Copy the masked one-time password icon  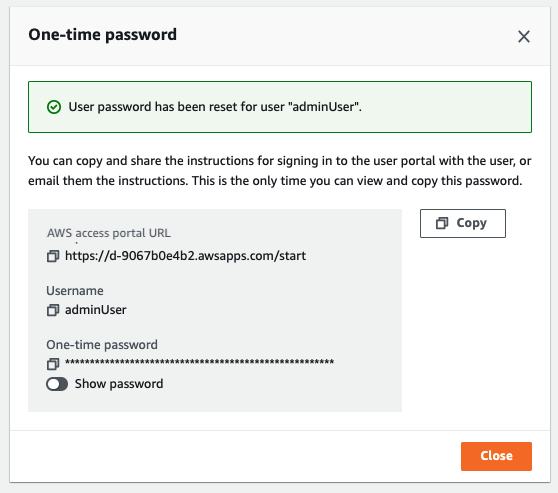click(x=53, y=364)
